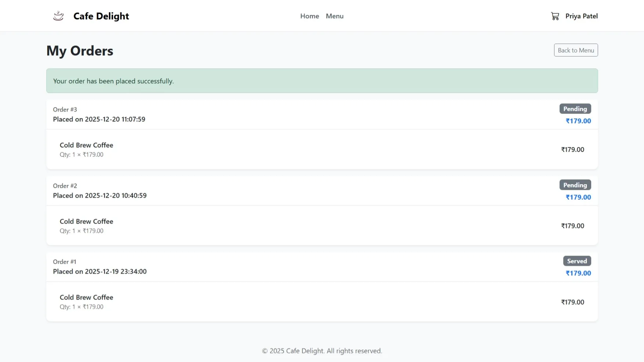Viewport: 644px width, 362px height.
Task: Click the ₹179.00 total on Order #2
Action: tap(578, 197)
